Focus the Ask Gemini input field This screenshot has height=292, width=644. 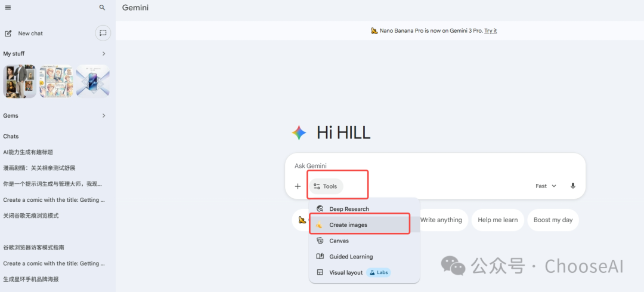(435, 166)
